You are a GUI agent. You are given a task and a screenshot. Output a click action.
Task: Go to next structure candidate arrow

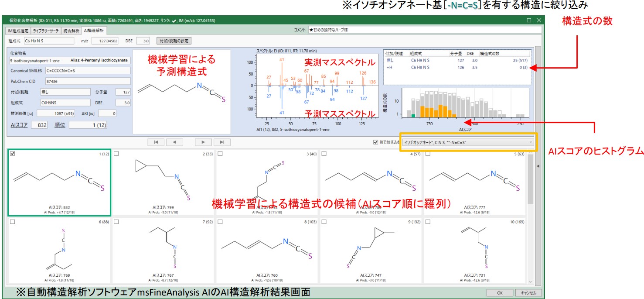coord(203,142)
